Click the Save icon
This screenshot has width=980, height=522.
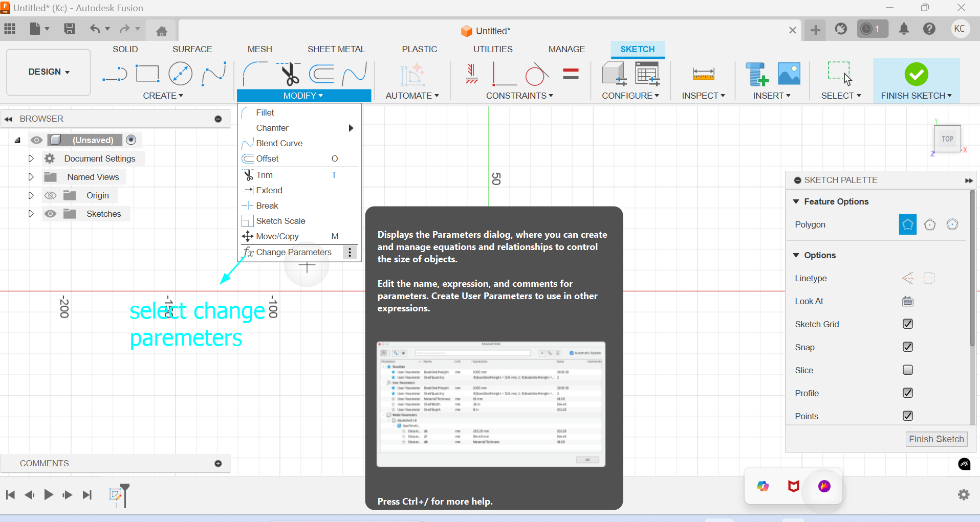pos(70,29)
